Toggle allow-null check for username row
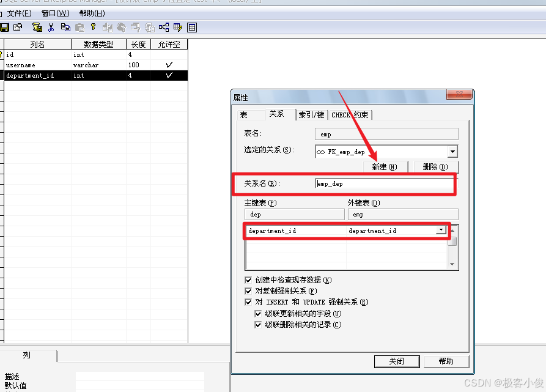The height and width of the screenshot is (392, 546). click(169, 65)
